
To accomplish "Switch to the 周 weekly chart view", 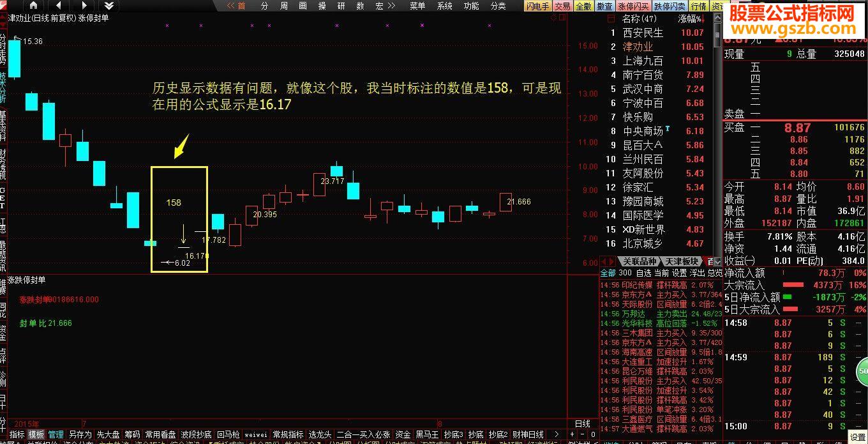I will click(283, 6).
